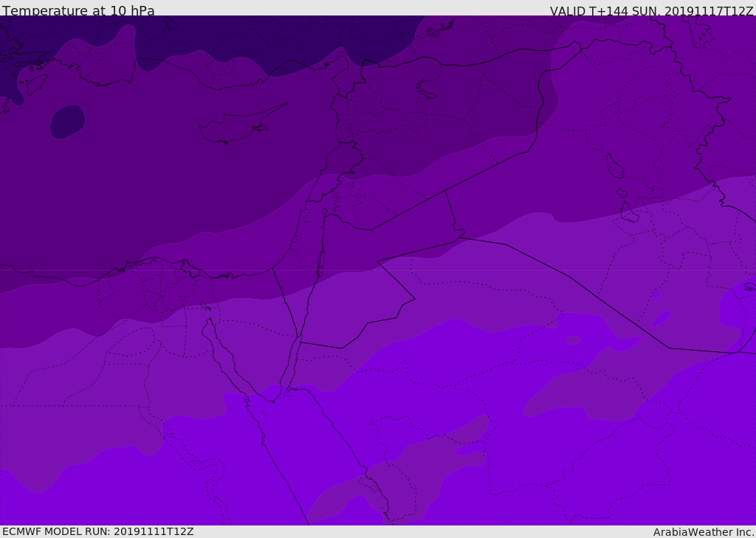Click the small dark oval west of Cyprus
Image resolution: width=756 pixels, height=538 pixels.
pos(67,122)
